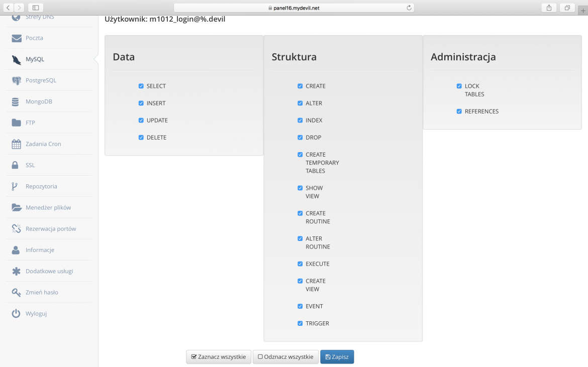Image resolution: width=588 pixels, height=367 pixels.
Task: Uncheck CREATE TEMPORARY TABLES
Action: (x=300, y=154)
